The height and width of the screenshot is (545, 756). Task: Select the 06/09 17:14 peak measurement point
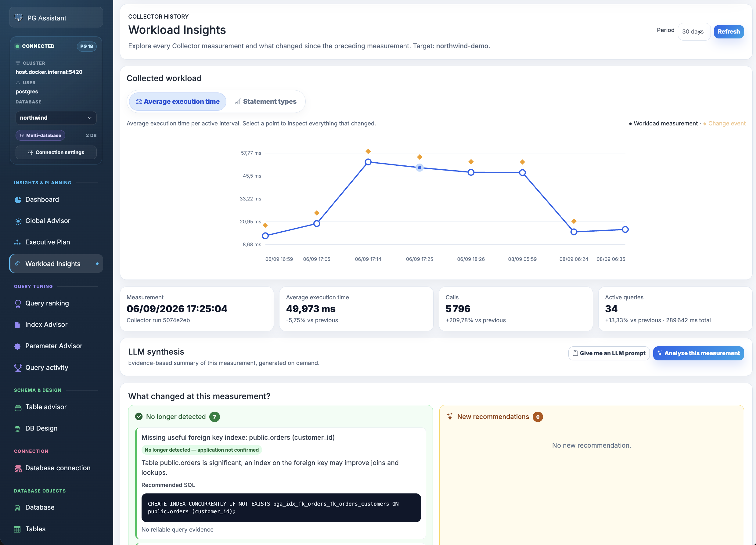point(368,162)
